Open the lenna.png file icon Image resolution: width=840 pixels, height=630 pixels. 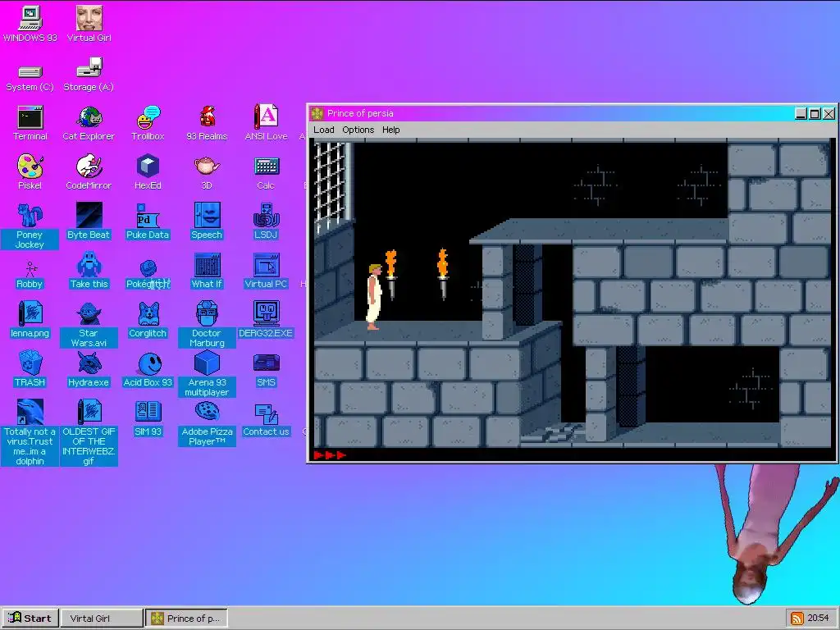click(30, 320)
